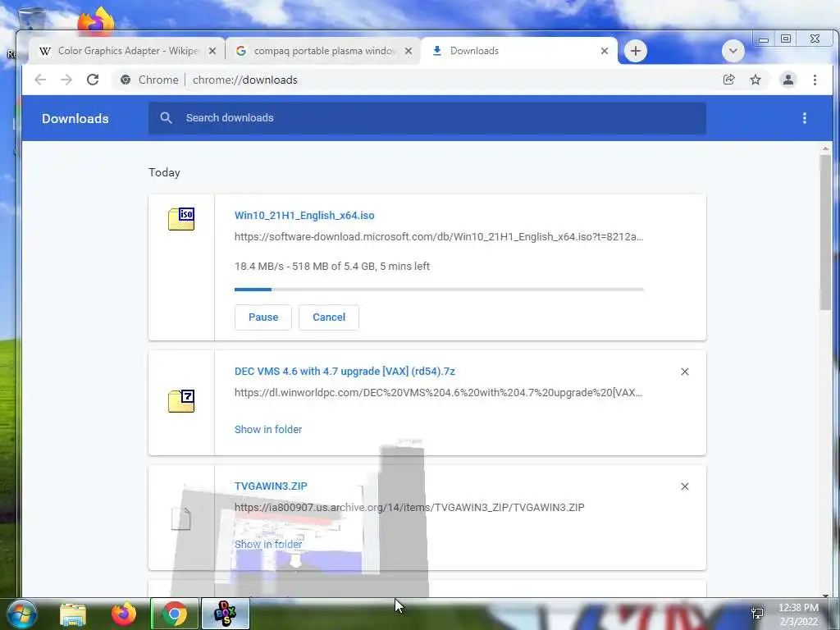Click the browser forward arrow
Screen dimensions: 840x630
(66, 80)
